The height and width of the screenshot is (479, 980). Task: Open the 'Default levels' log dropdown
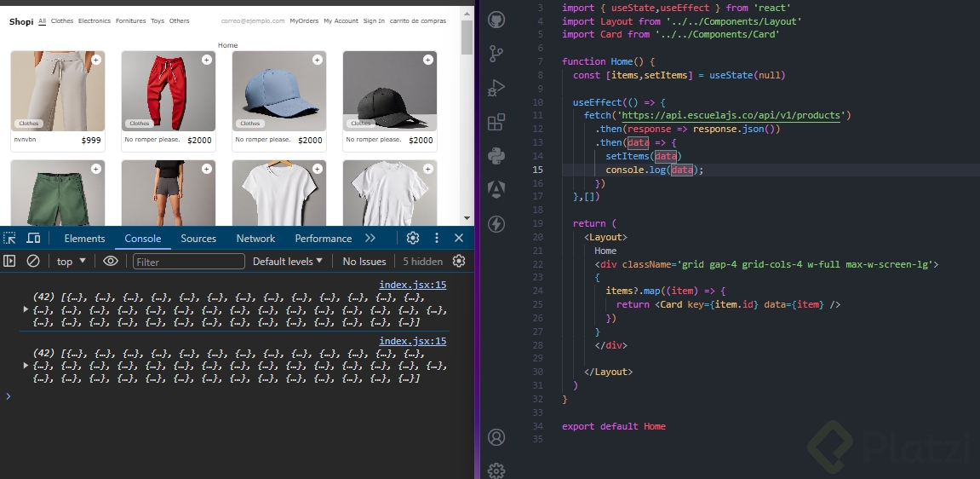pyautogui.click(x=288, y=262)
